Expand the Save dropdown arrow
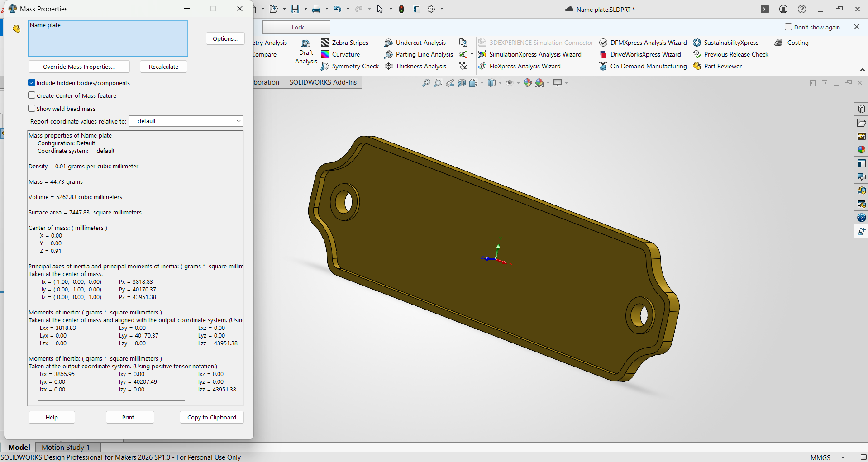The height and width of the screenshot is (462, 868). tap(305, 9)
